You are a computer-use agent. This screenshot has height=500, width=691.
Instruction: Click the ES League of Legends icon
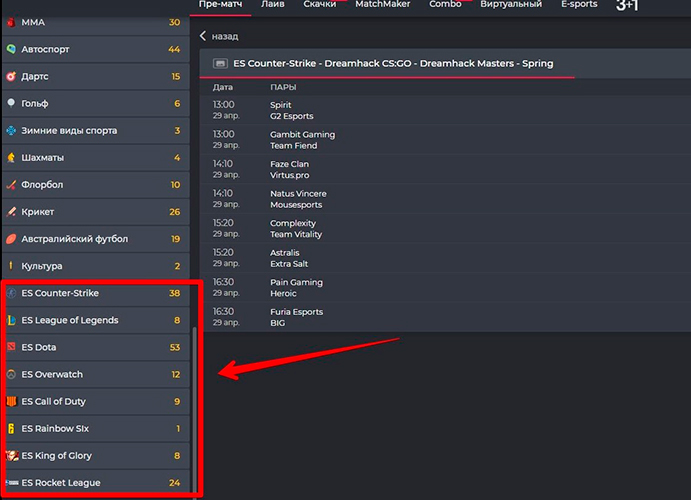coord(11,320)
